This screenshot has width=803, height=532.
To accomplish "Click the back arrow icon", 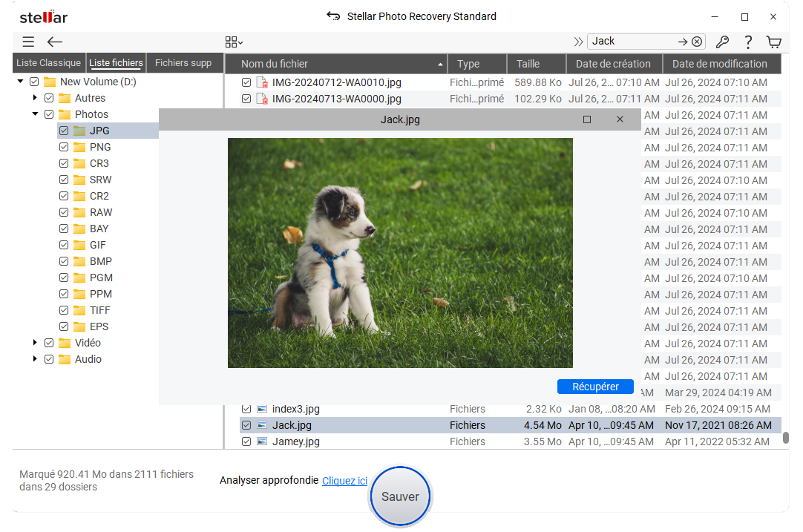I will click(55, 42).
